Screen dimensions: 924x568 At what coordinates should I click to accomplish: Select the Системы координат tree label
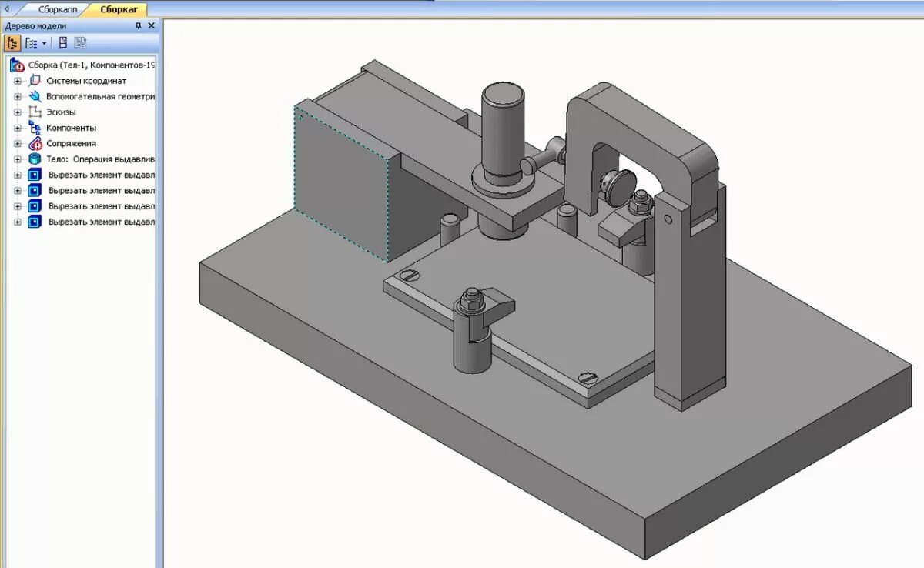pyautogui.click(x=86, y=81)
